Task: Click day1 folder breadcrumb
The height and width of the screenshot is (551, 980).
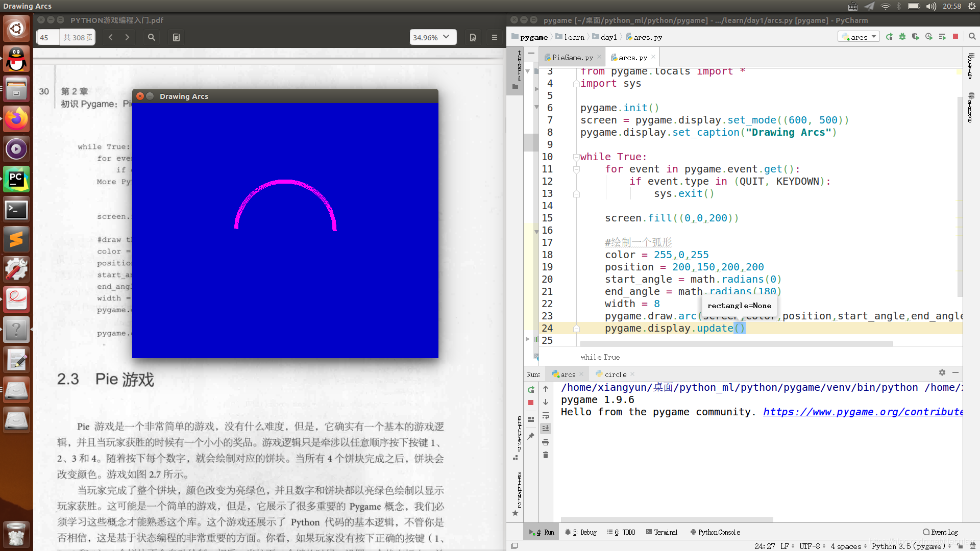Action: pos(605,37)
